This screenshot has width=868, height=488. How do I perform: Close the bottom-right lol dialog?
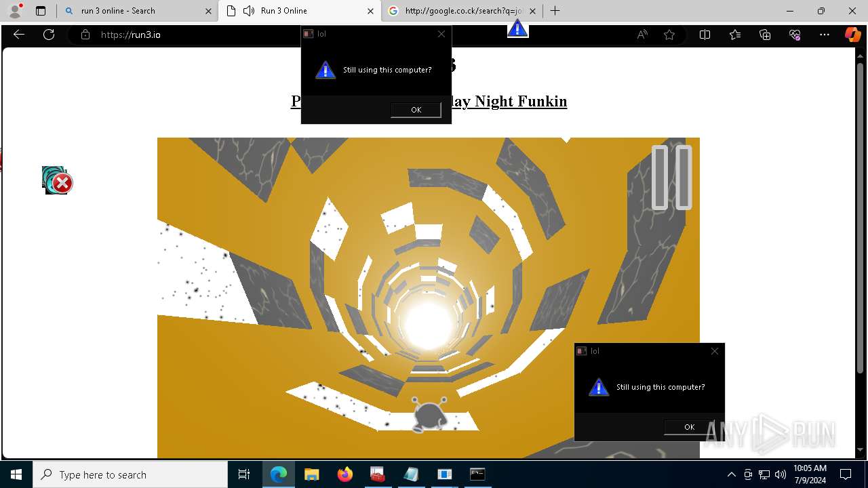pos(715,351)
